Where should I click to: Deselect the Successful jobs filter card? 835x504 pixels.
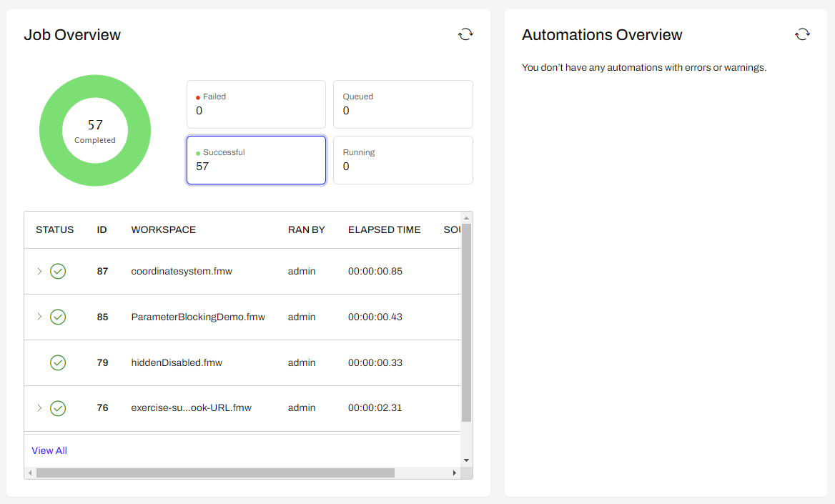click(x=256, y=160)
